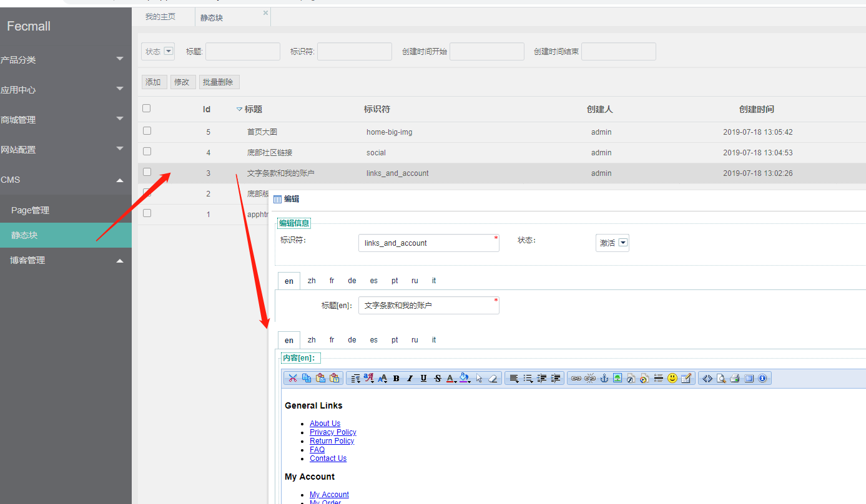The width and height of the screenshot is (866, 504).
Task: Click the indent icon
Action: click(555, 378)
